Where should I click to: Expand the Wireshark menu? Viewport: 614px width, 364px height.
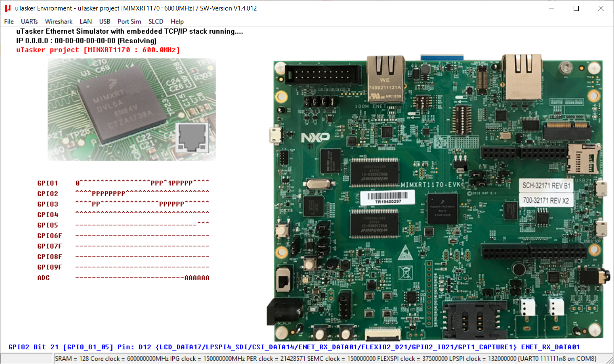click(58, 21)
